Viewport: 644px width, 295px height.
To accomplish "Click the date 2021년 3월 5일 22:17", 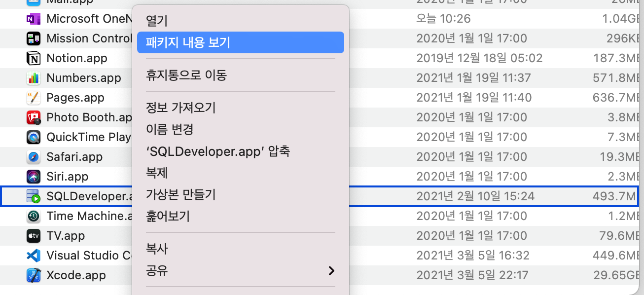I will 472,275.
